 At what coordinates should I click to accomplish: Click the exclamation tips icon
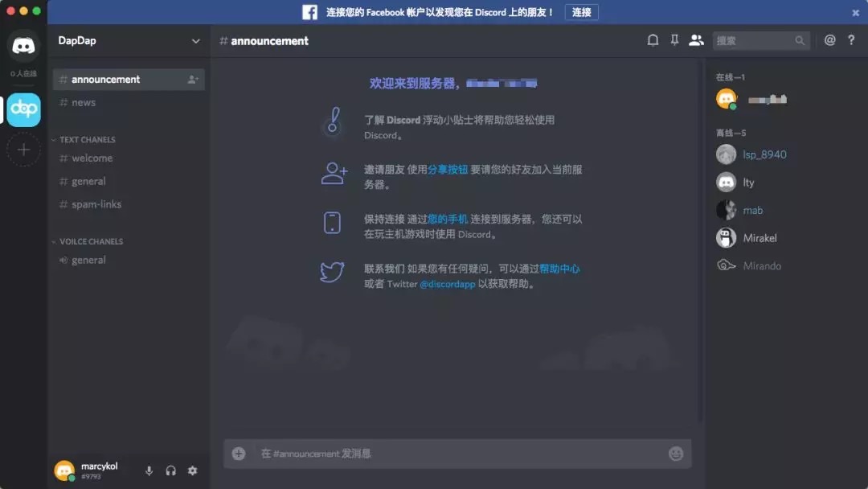click(332, 121)
